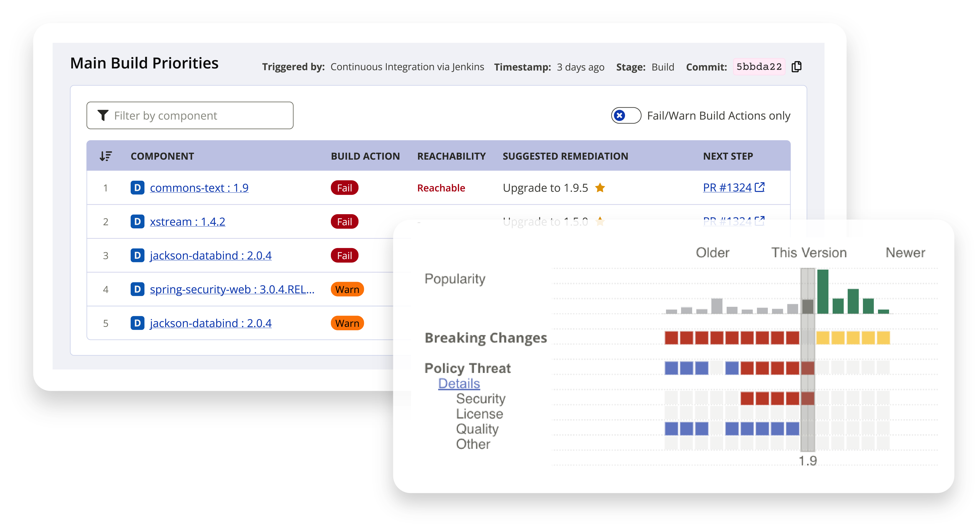Viewport: 980px width, 530px height.
Task: Open the Policy Threat Details link
Action: [x=459, y=383]
